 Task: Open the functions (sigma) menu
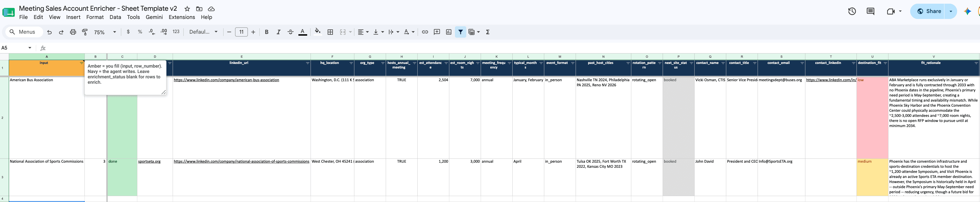(x=488, y=32)
